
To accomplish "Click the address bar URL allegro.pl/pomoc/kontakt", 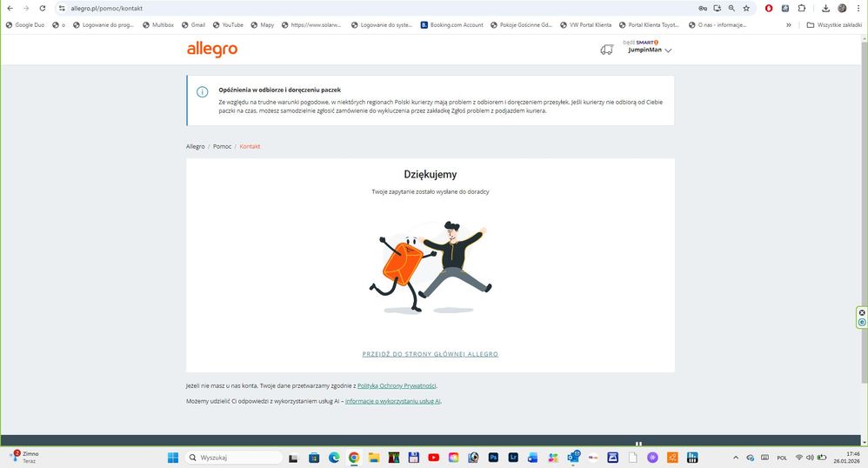I will point(107,9).
